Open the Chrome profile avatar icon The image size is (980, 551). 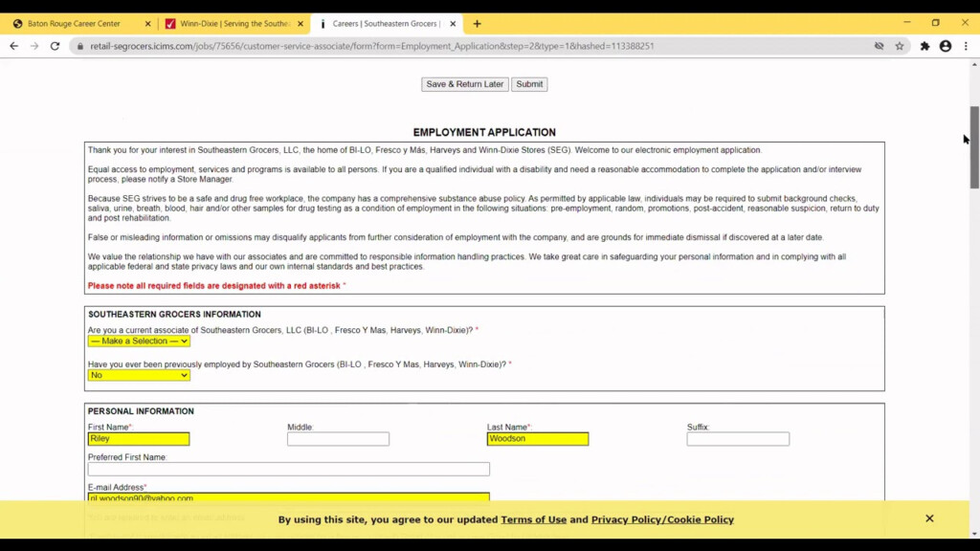tap(946, 46)
